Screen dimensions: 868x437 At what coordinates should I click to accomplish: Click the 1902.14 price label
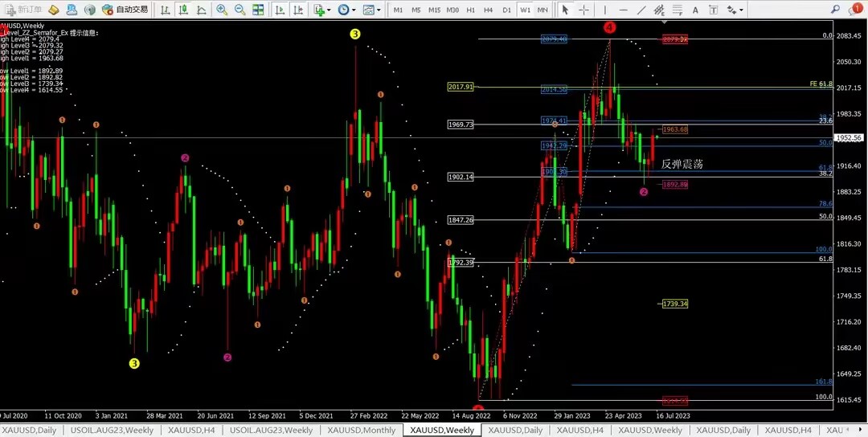coord(461,177)
